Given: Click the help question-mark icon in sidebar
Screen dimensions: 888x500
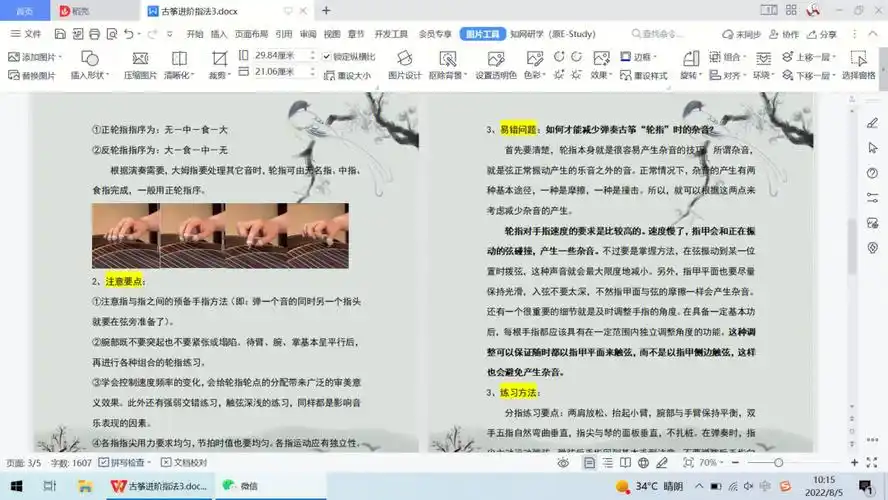Looking at the screenshot, I should click(872, 173).
